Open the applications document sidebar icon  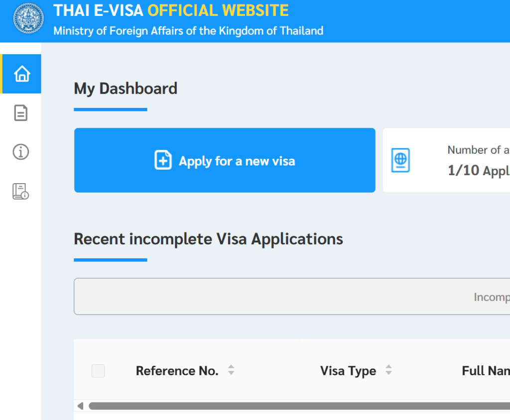(x=20, y=113)
